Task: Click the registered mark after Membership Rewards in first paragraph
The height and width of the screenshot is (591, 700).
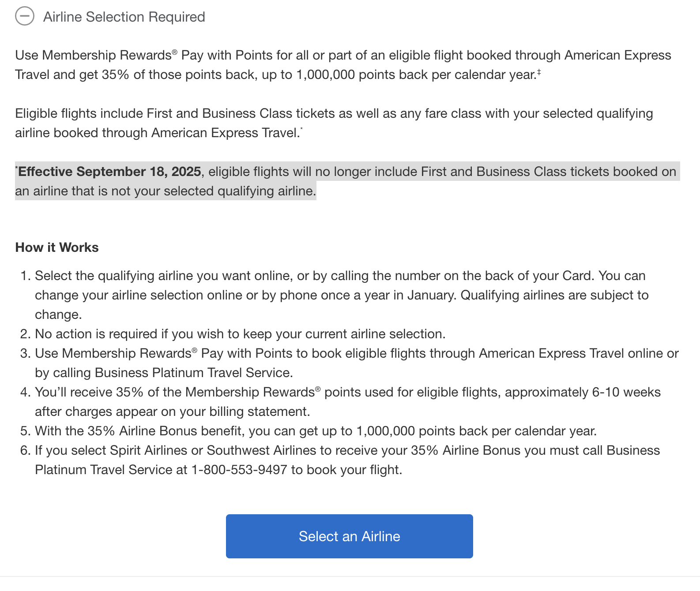Action: pos(174,52)
